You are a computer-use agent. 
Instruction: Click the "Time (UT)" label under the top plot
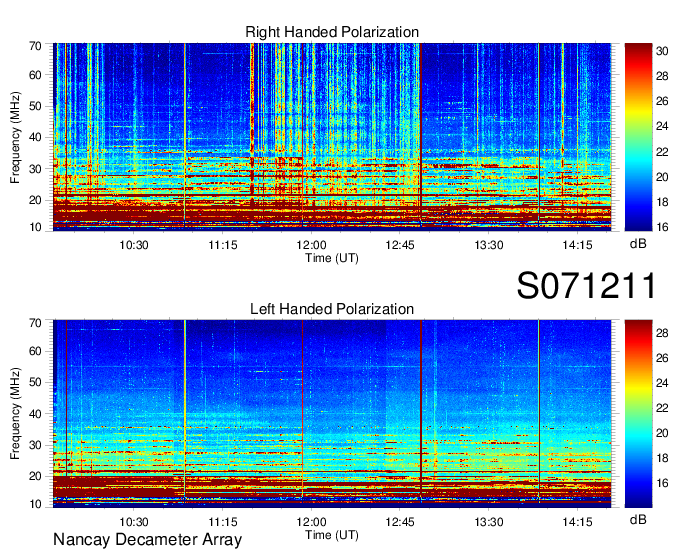332,258
